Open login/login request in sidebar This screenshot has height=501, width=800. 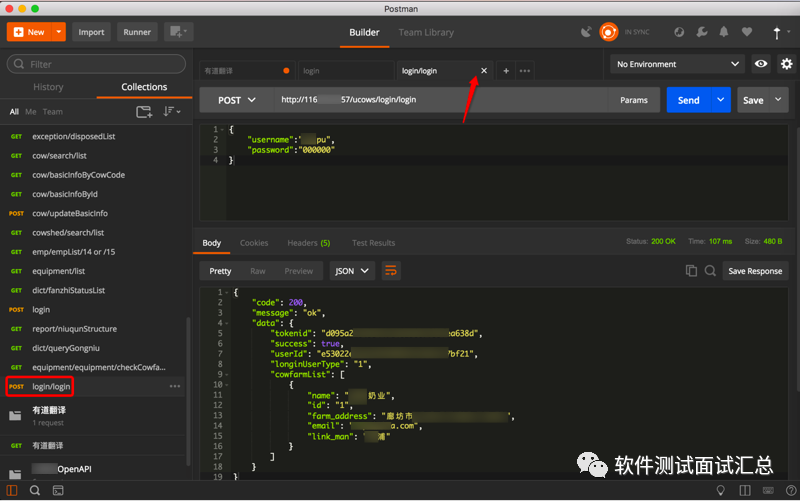[51, 386]
